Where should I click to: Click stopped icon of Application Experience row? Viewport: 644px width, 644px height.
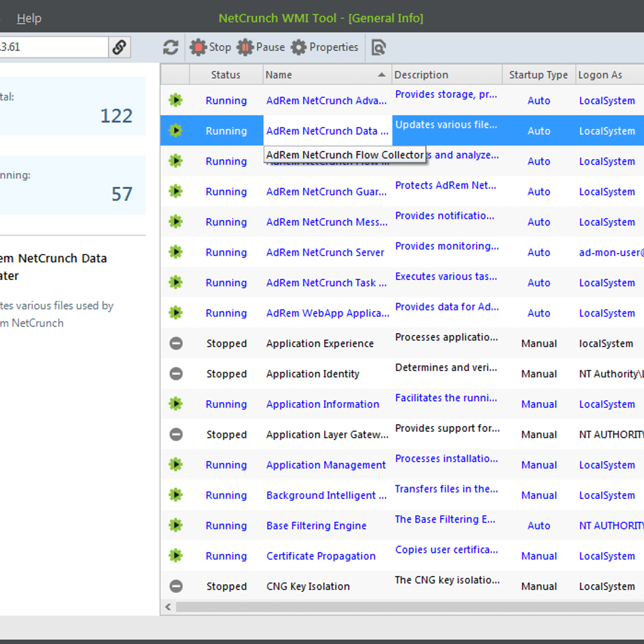coord(176,343)
